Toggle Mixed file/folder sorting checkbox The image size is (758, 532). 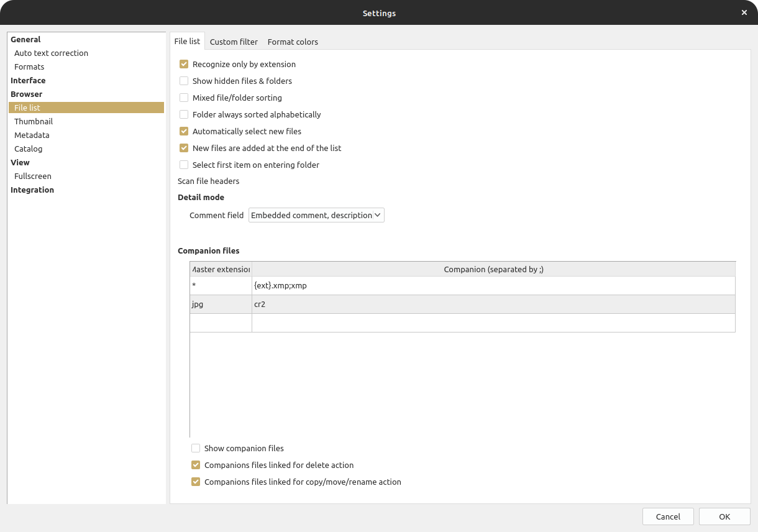pos(184,98)
